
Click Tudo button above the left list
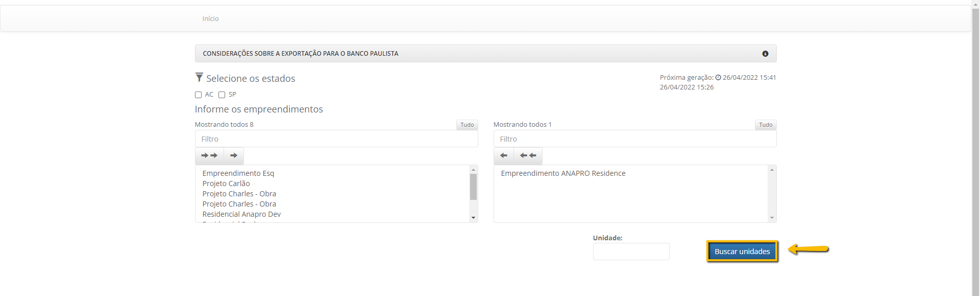[467, 125]
